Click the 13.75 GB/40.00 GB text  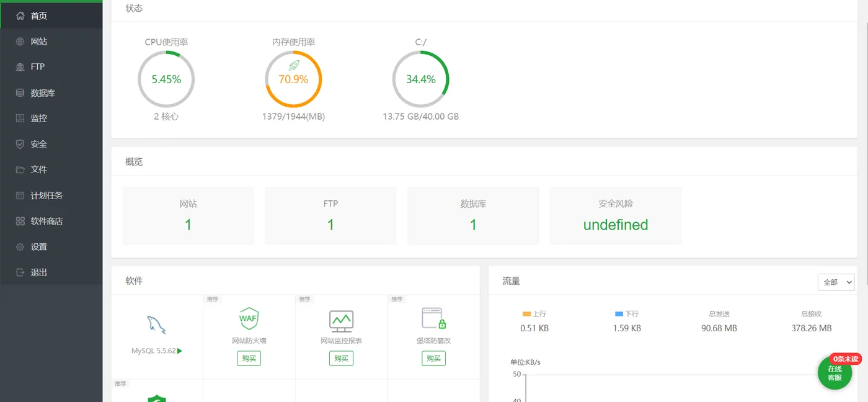point(421,117)
